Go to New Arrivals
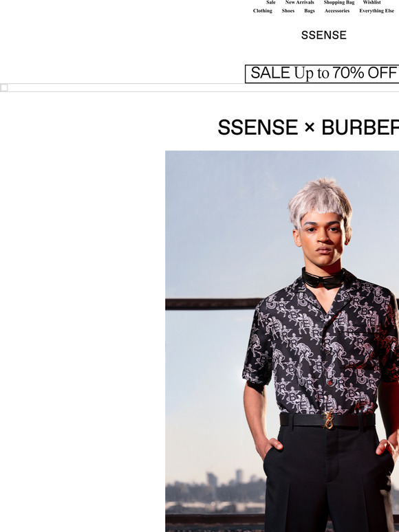Image resolution: width=399 pixels, height=532 pixels. (299, 2)
